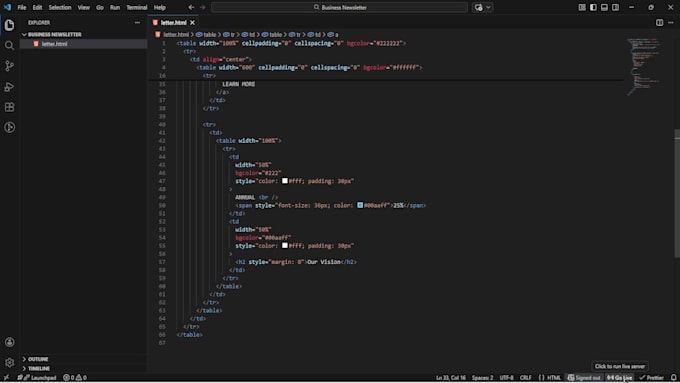Open the Help menu
The image size is (680, 383).
[x=160, y=7]
